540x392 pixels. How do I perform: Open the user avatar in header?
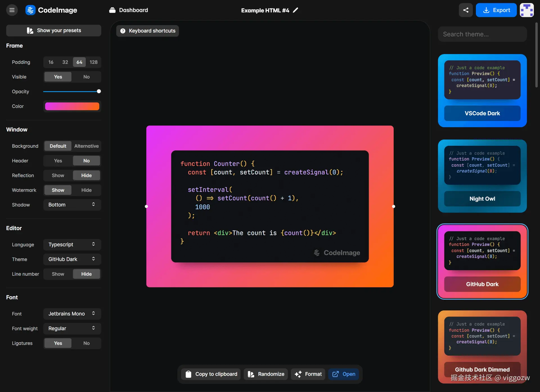click(x=526, y=10)
